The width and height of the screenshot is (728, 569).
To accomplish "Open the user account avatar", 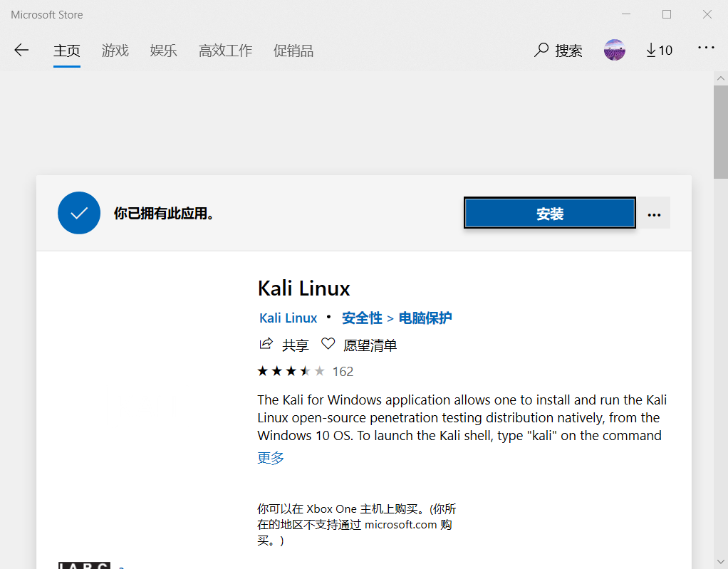I will tap(614, 50).
